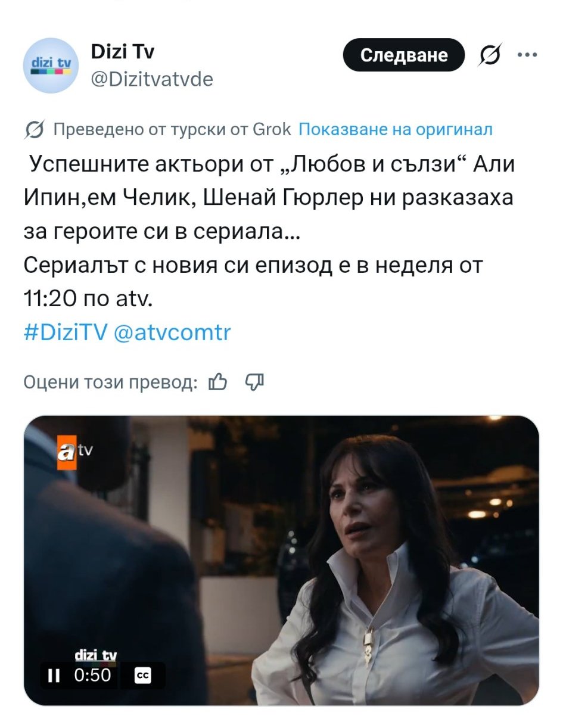The width and height of the screenshot is (563, 728).
Task: Click the Dizi Tv display name
Action: (x=123, y=52)
